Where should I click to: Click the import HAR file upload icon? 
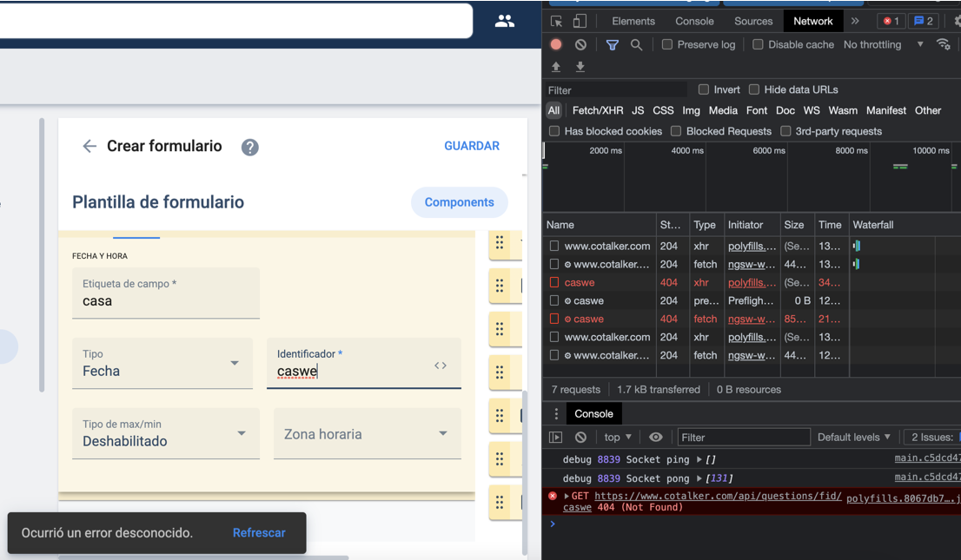(x=556, y=67)
